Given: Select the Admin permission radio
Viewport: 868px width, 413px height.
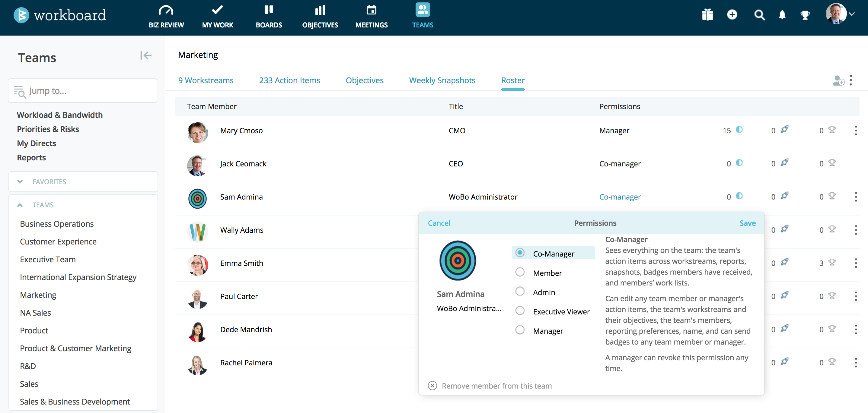Looking at the screenshot, I should coord(520,292).
